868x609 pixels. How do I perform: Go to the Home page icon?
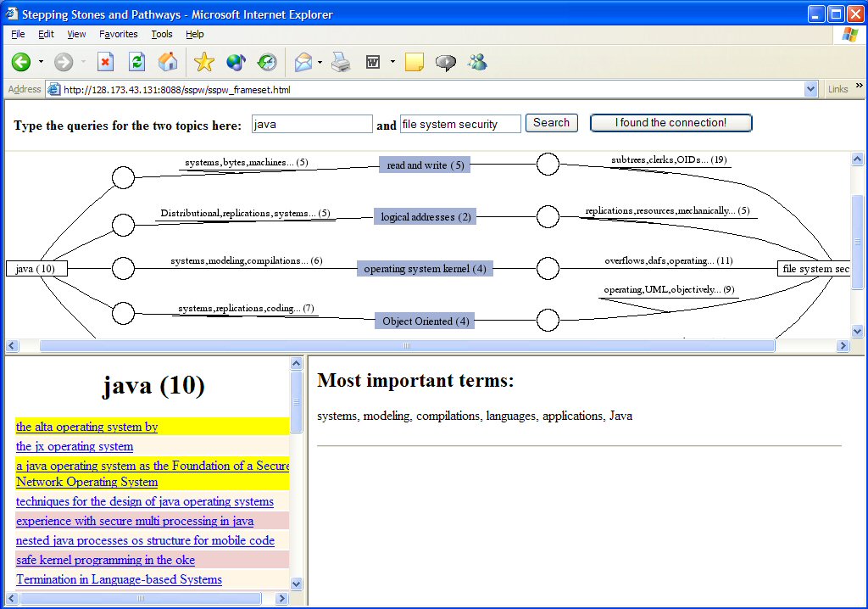tap(168, 62)
